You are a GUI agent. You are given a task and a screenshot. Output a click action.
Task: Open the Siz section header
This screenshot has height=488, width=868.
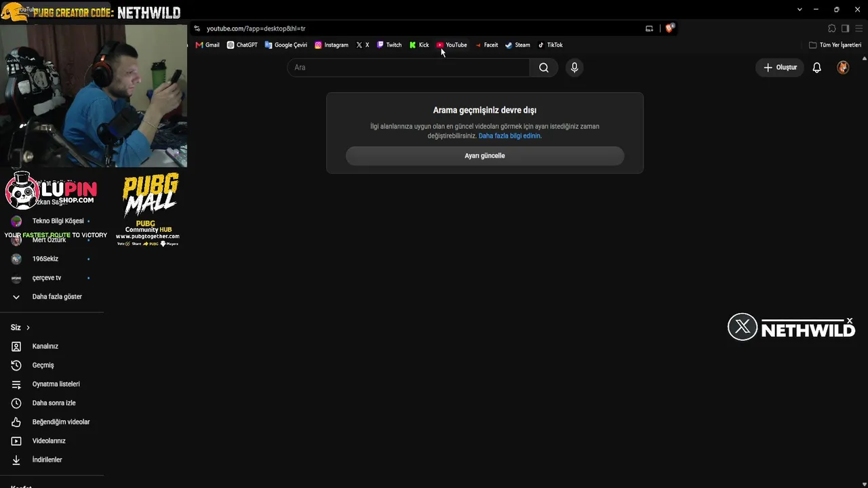coord(20,327)
